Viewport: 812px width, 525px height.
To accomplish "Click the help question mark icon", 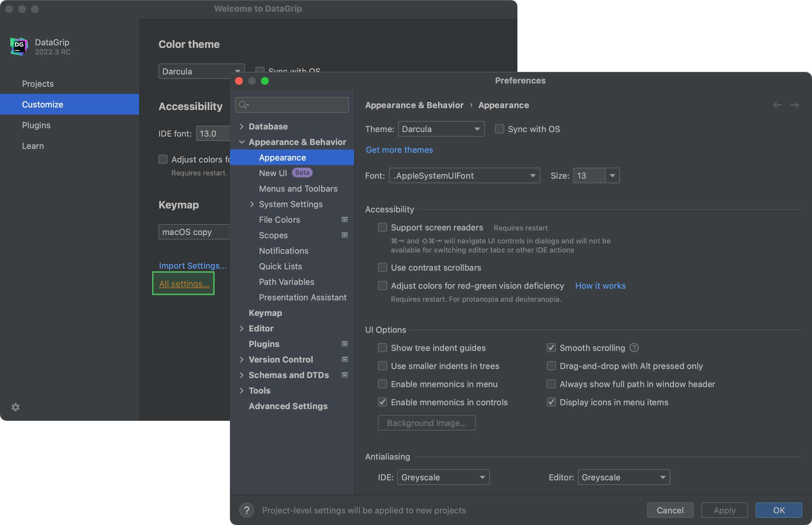I will click(247, 510).
